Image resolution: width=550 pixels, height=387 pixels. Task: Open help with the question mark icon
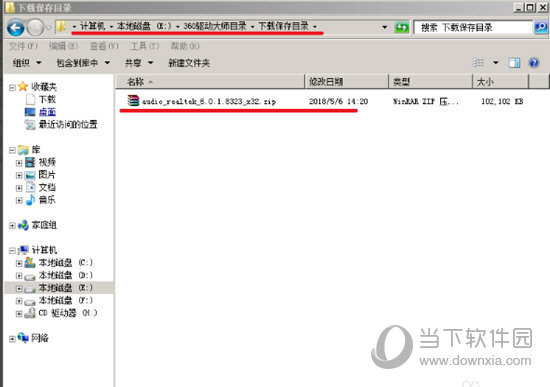tap(534, 63)
